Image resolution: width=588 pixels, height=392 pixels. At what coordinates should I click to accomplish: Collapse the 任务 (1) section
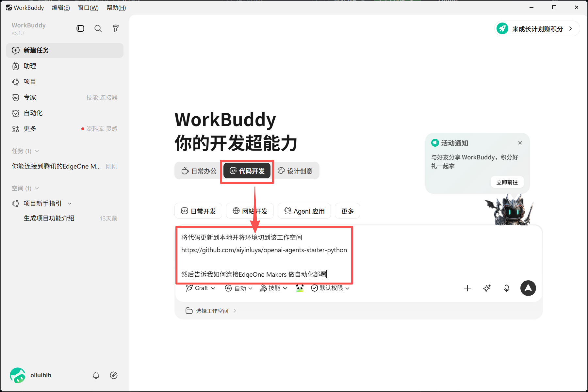tap(25, 151)
